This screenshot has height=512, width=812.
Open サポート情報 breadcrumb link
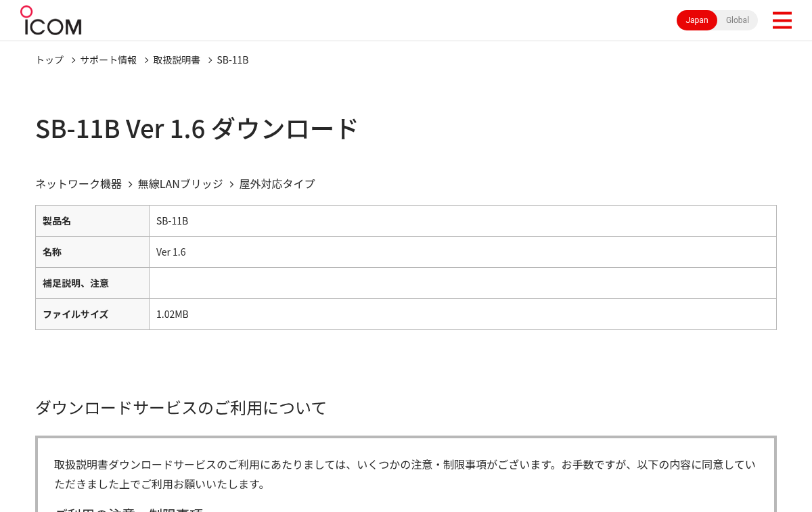click(x=108, y=60)
